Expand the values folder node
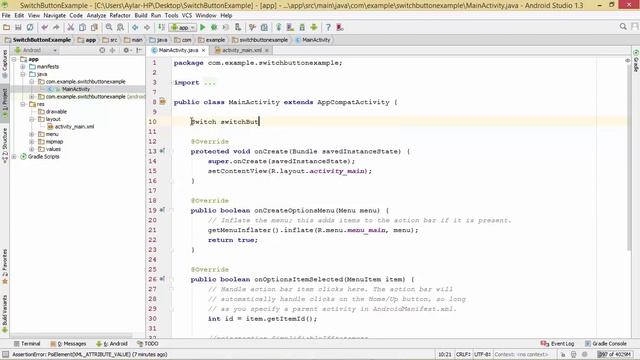The width and height of the screenshot is (640, 360). tap(32, 149)
